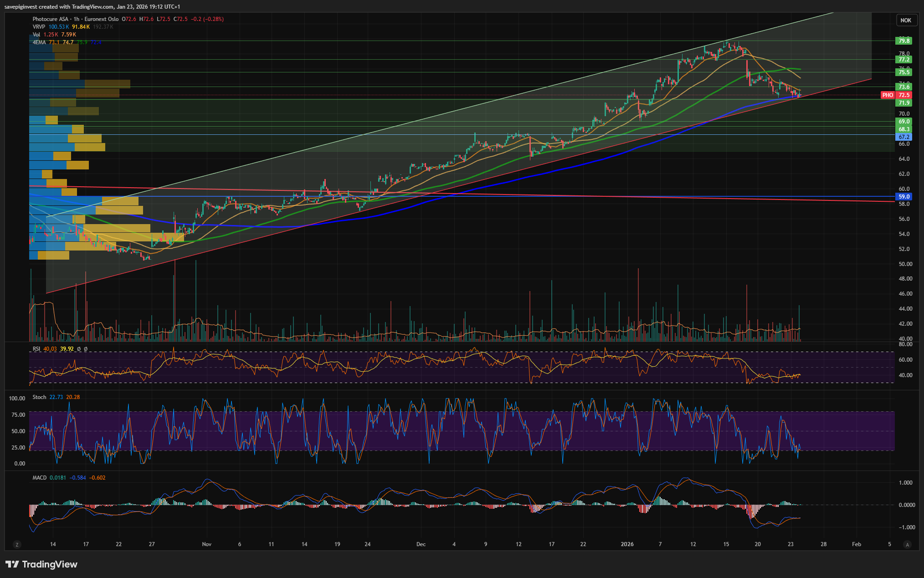Viewport: 924px width, 578px height.
Task: Click the blue 67.2 price level label
Action: (x=903, y=137)
